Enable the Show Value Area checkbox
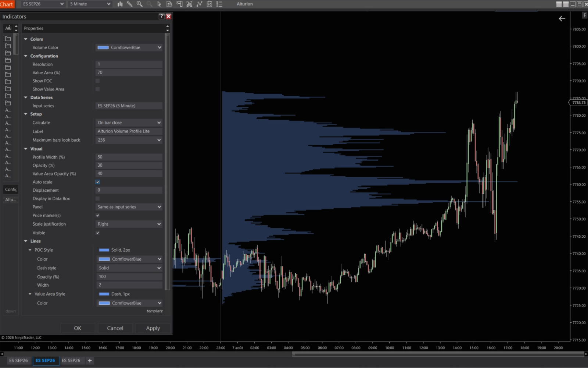This screenshot has width=588, height=368. (x=97, y=89)
